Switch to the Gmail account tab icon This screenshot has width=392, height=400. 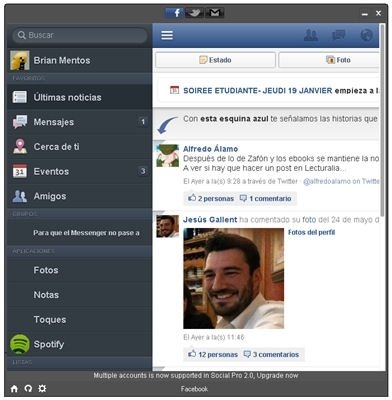pyautogui.click(x=214, y=13)
